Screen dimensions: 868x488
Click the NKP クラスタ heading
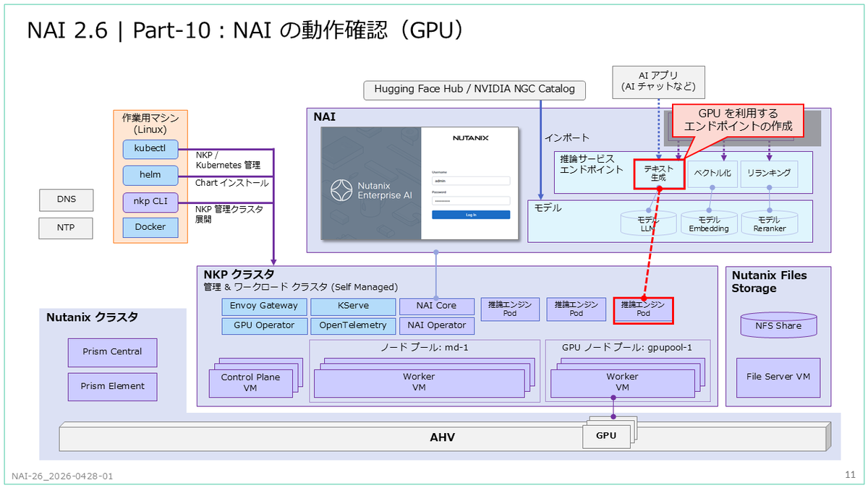coord(239,275)
